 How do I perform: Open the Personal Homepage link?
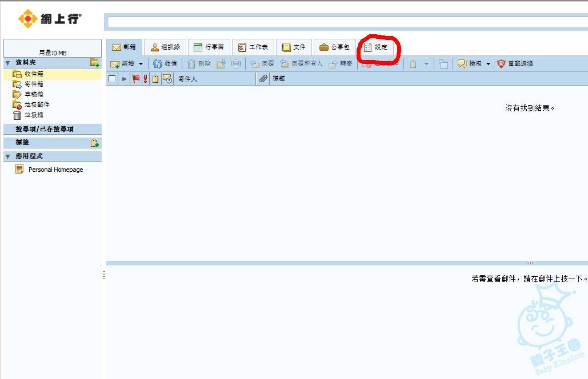pyautogui.click(x=55, y=170)
